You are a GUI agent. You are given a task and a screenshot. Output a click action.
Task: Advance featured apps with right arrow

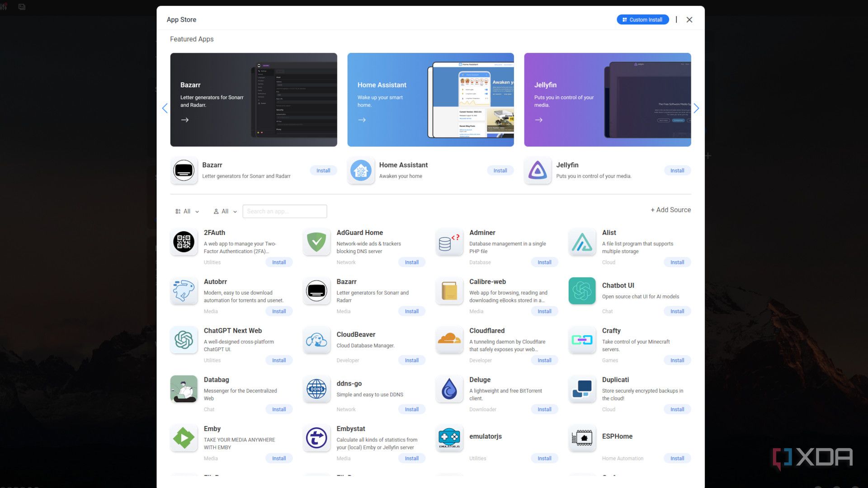pos(696,108)
